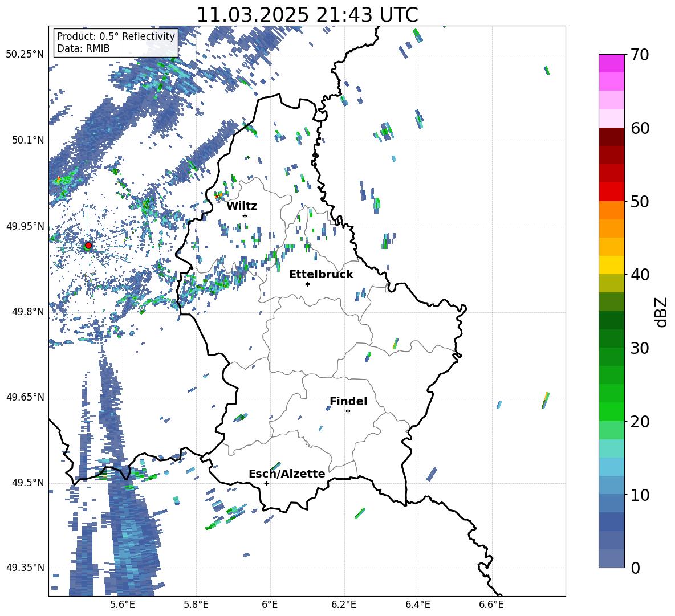The image size is (675, 616).
Task: Pick the magenta top segment of the colorbar
Action: (x=611, y=63)
